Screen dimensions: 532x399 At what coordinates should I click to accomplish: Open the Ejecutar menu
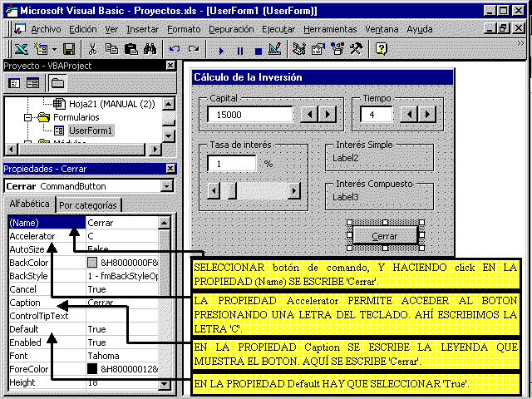[x=278, y=30]
